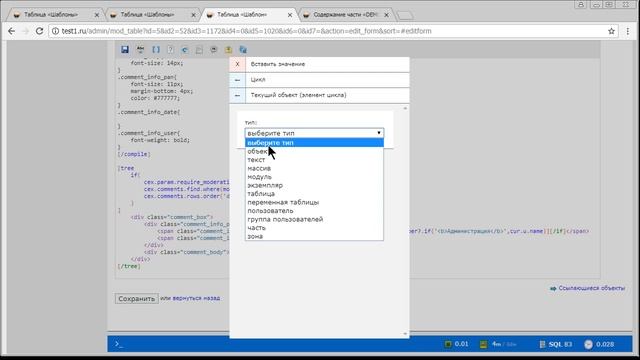Choose 'выберите тип' highlighted option
Screen dimensions: 640x360
(x=314, y=142)
